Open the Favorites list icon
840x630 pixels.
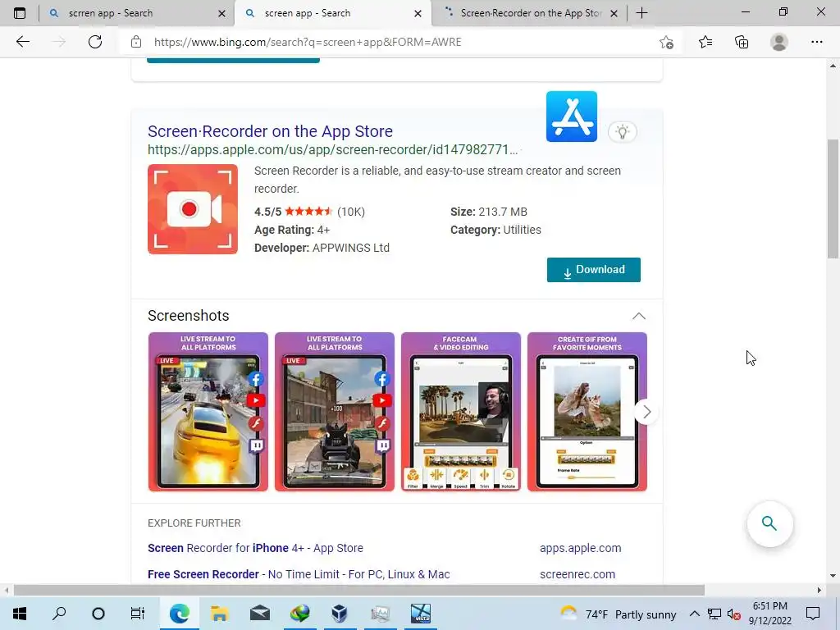[705, 42]
